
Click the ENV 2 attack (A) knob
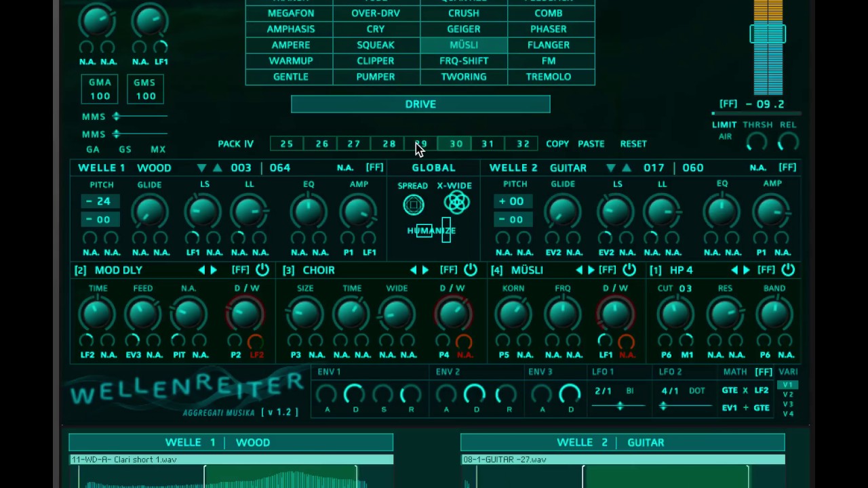446,394
